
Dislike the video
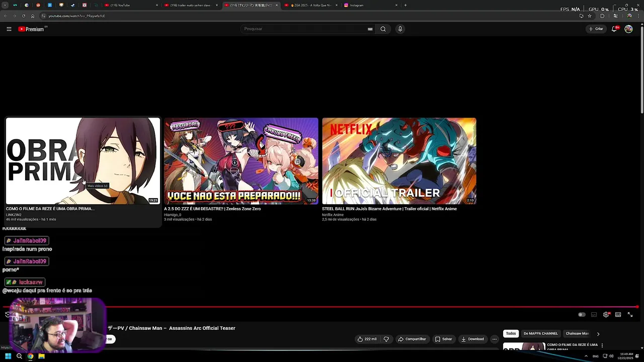[x=386, y=339]
